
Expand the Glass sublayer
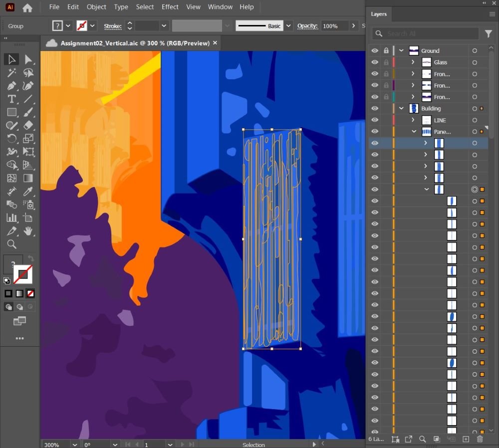tap(413, 62)
